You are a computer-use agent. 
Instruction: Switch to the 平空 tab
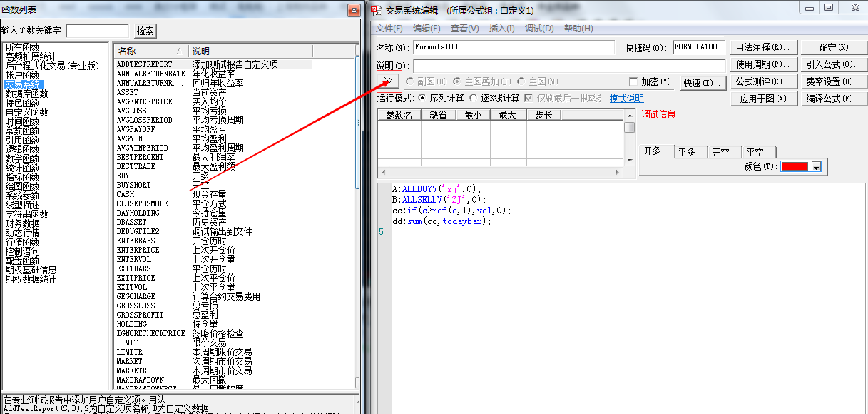pos(755,152)
